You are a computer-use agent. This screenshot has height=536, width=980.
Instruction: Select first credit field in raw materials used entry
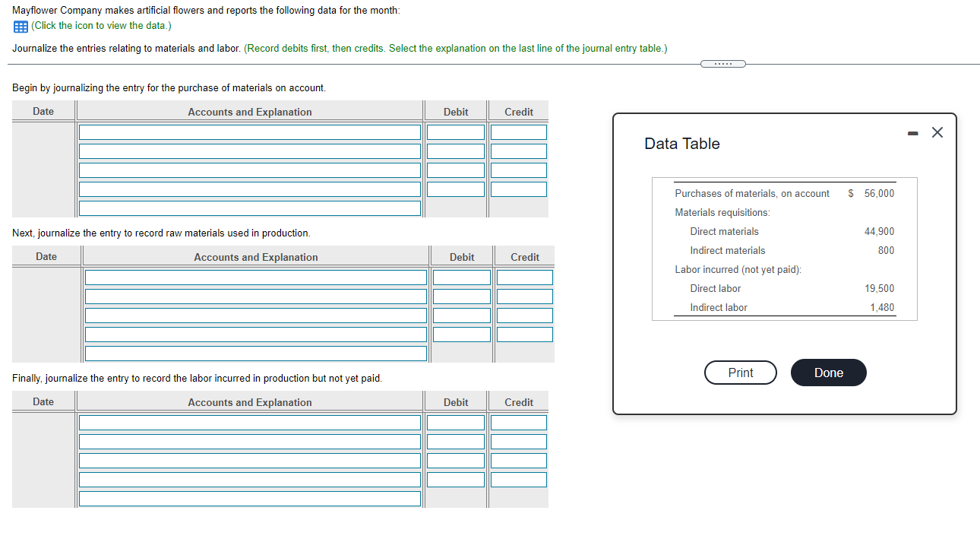(525, 278)
